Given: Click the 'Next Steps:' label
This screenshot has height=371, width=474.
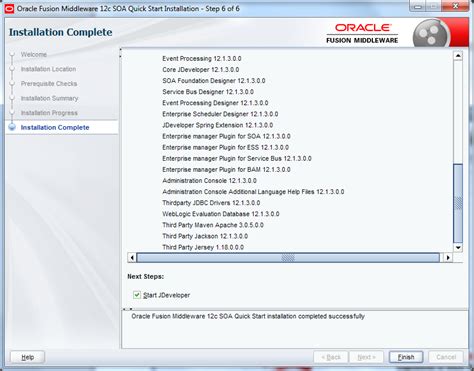Looking at the screenshot, I should (x=146, y=276).
